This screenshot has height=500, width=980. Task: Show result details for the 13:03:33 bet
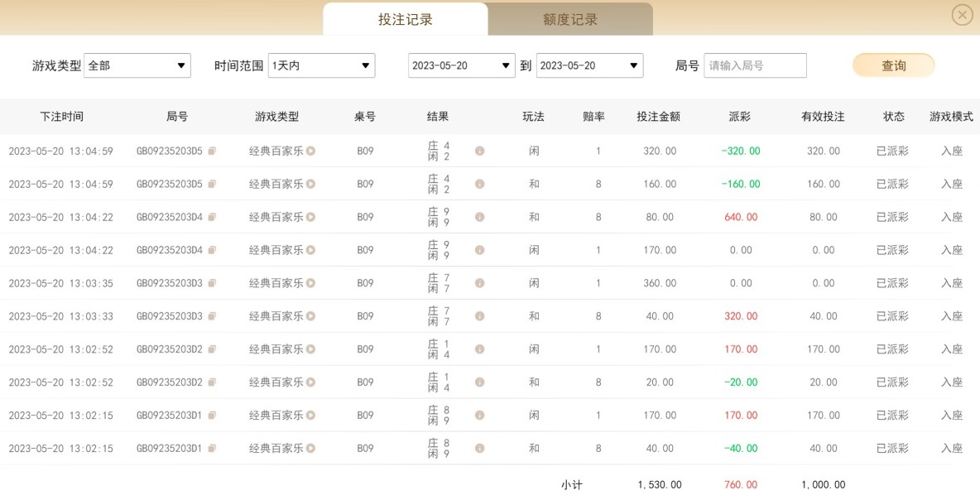pos(479,317)
